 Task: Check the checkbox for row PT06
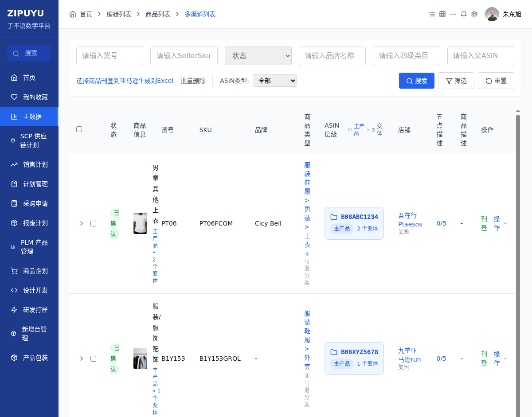[x=93, y=223]
